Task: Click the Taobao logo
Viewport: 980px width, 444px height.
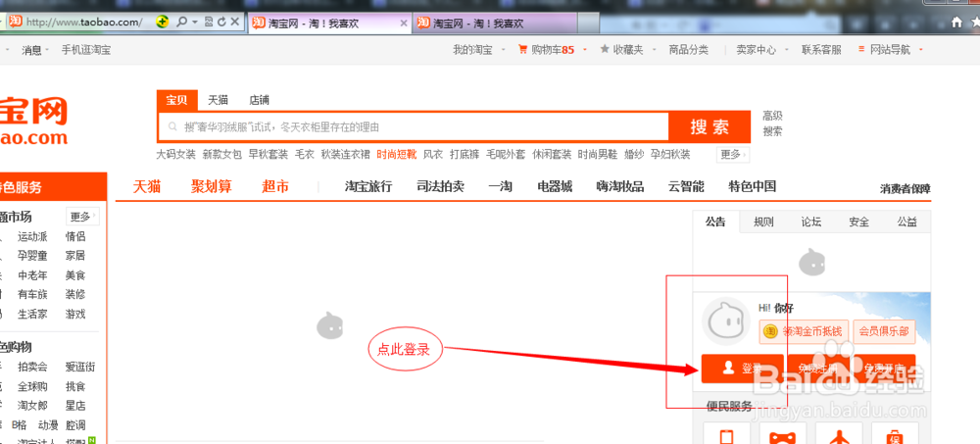Action: 33,121
